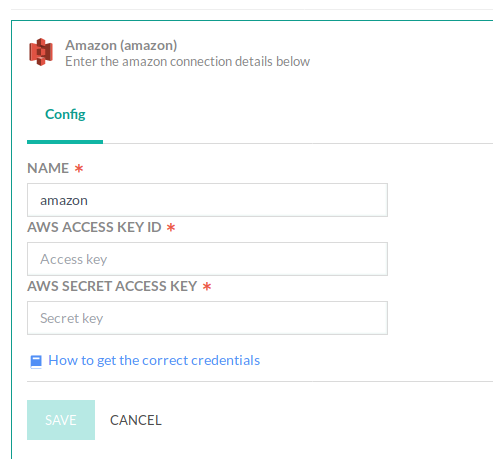Click the blue book icon beside credentials link
Viewport: 493px width, 459px height.
click(x=36, y=361)
